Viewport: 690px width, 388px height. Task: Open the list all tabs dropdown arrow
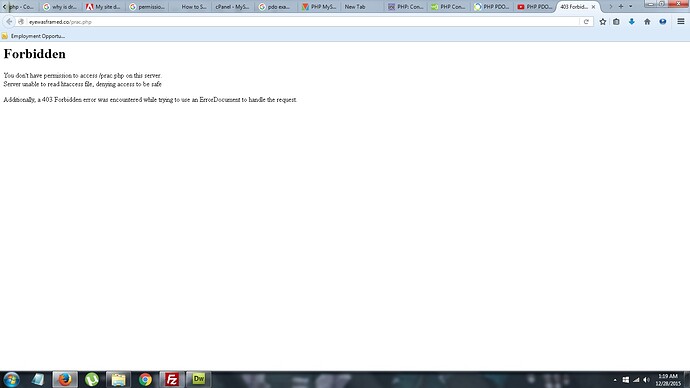click(x=631, y=7)
